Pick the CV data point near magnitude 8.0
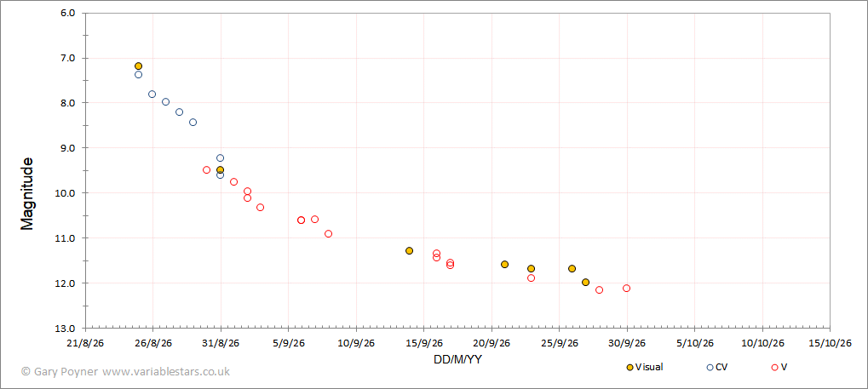This screenshot has height=389, width=868. pos(165,102)
